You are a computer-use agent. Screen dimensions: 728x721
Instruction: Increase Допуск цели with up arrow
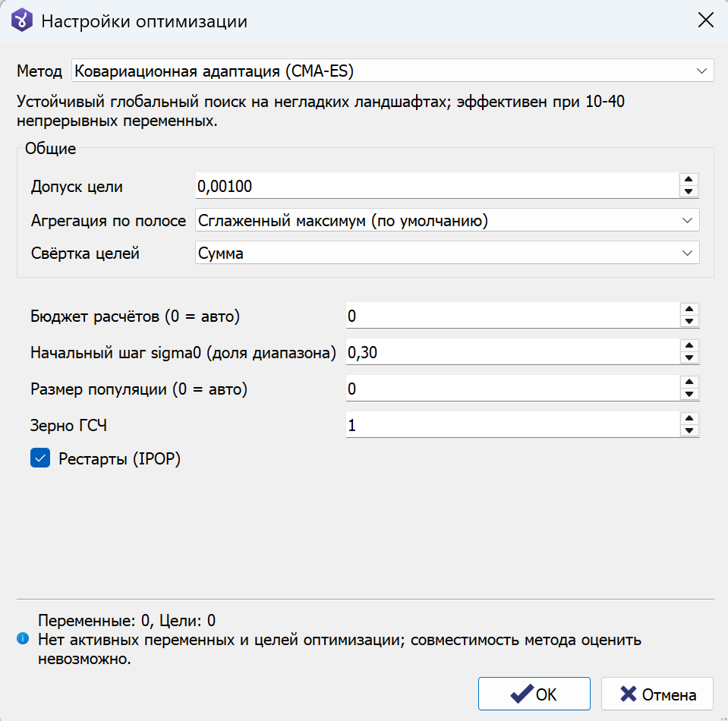click(689, 180)
